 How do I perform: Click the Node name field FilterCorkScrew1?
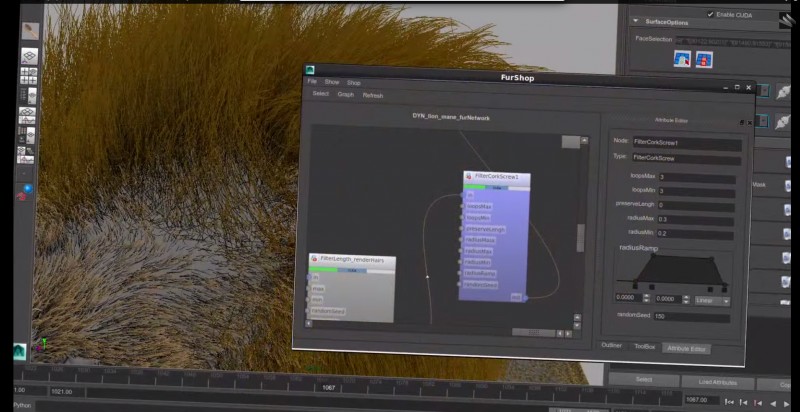pyautogui.click(x=687, y=144)
